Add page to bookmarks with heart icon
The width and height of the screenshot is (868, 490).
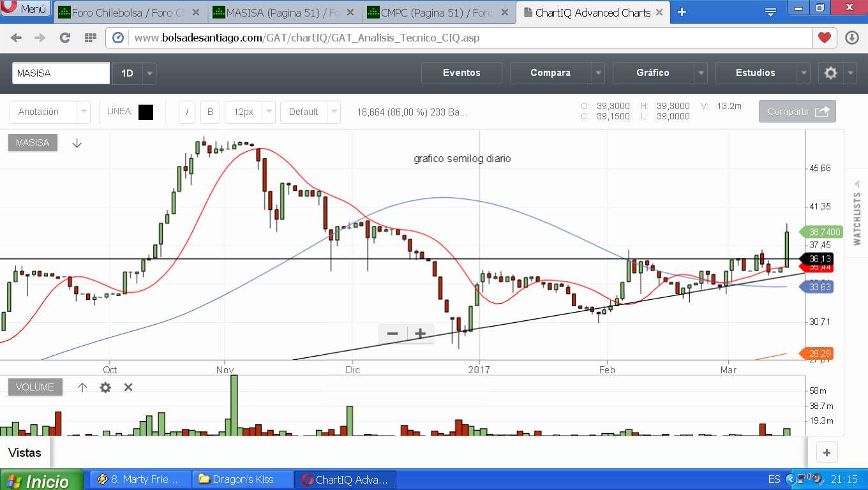(825, 38)
